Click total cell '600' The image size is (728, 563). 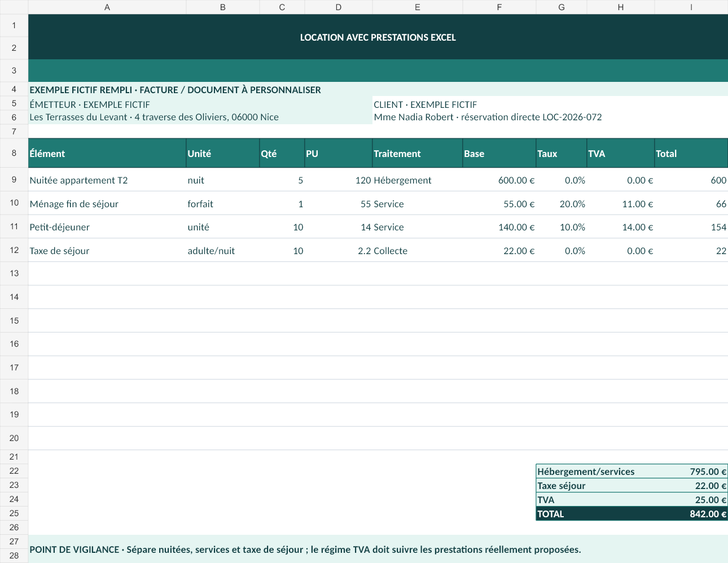[691, 180]
